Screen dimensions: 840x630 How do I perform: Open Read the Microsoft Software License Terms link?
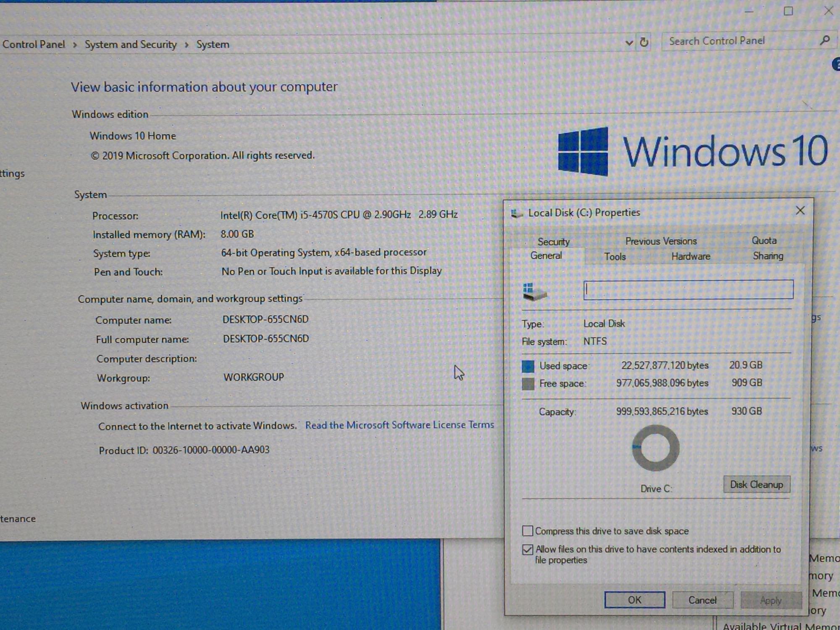[x=399, y=425]
